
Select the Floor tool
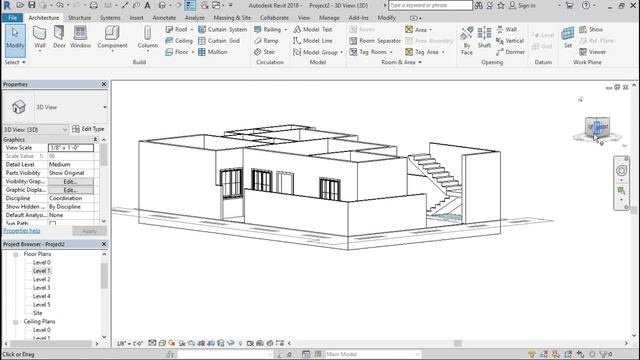pyautogui.click(x=177, y=52)
